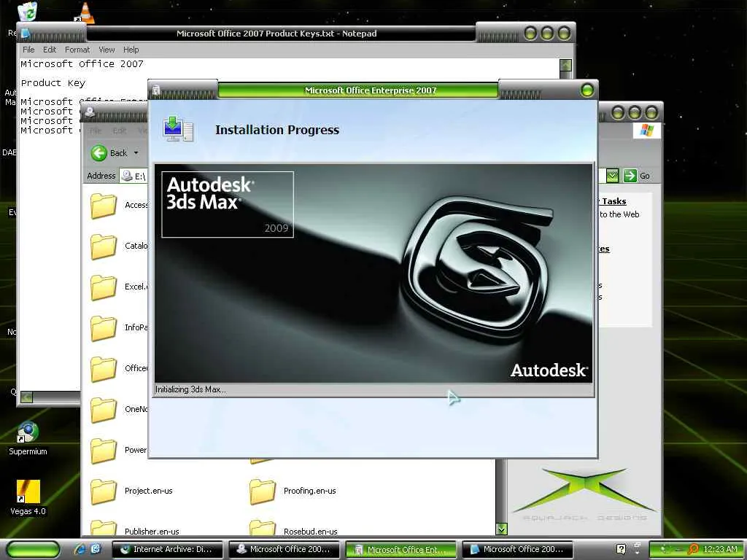Click the green Back arrow in Explorer
The height and width of the screenshot is (560, 747).
pyautogui.click(x=99, y=153)
